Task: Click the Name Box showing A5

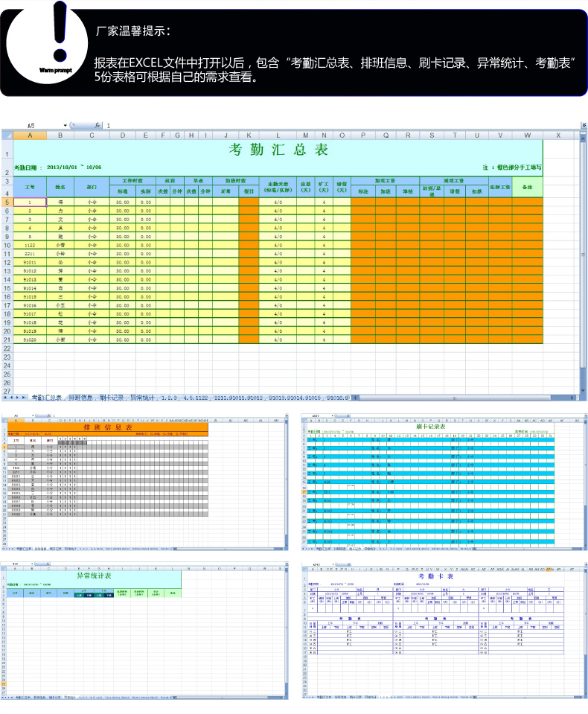Action: click(x=31, y=125)
